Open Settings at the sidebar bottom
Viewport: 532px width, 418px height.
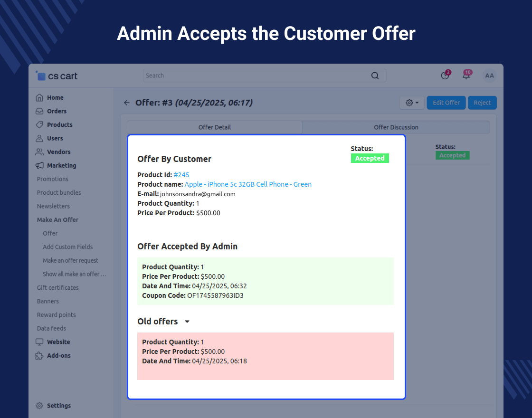coord(58,406)
